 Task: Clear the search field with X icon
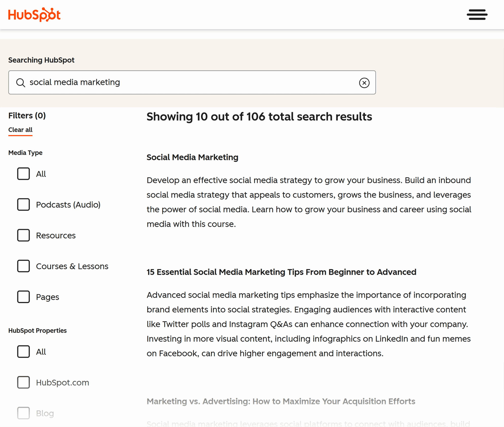point(364,83)
